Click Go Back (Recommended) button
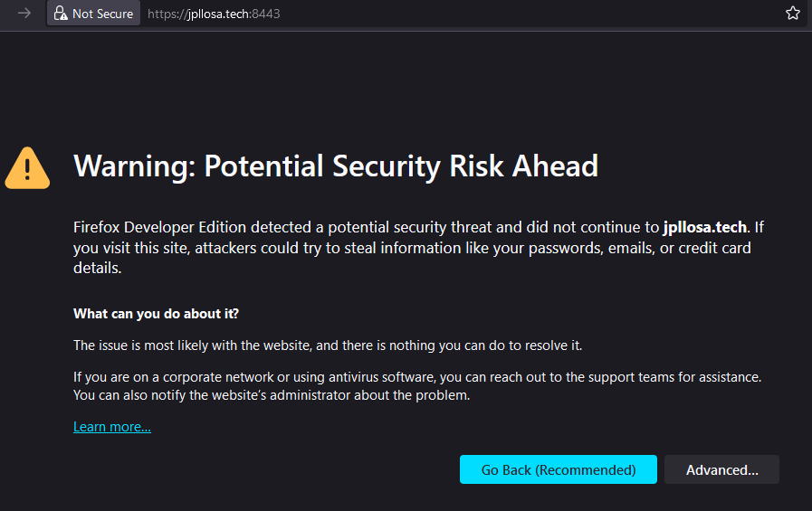The image size is (812, 511). click(x=558, y=470)
